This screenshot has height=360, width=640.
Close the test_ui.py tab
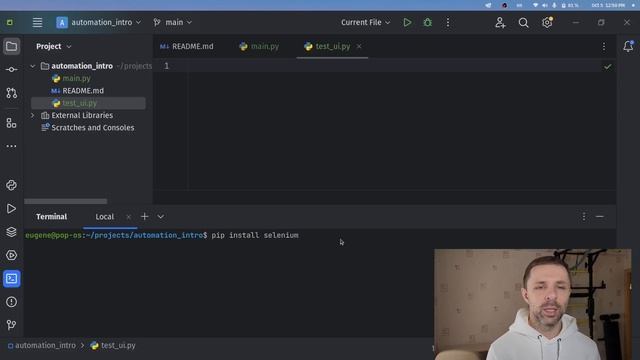pyautogui.click(x=359, y=47)
